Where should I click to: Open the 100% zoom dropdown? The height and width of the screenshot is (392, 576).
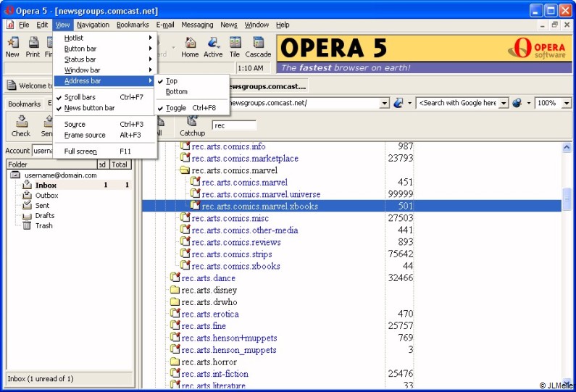(567, 103)
